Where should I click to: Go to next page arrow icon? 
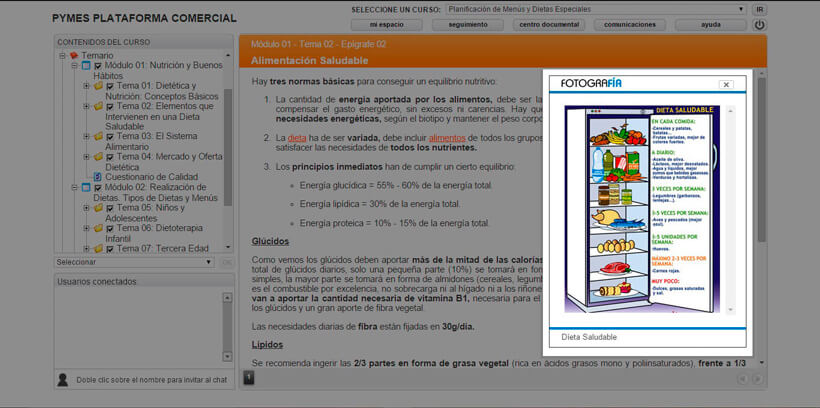756,379
